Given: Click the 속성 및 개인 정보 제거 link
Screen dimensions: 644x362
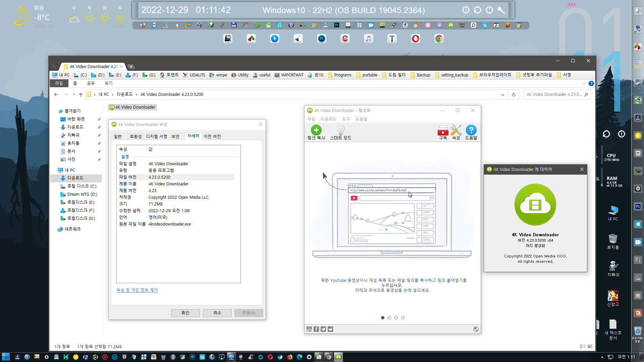Looking at the screenshot, I should (137, 290).
